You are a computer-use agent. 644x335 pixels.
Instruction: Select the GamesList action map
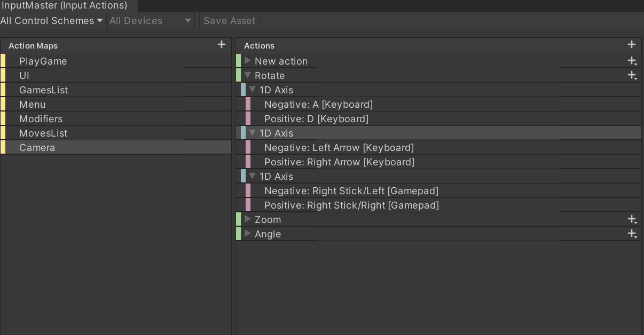click(44, 90)
